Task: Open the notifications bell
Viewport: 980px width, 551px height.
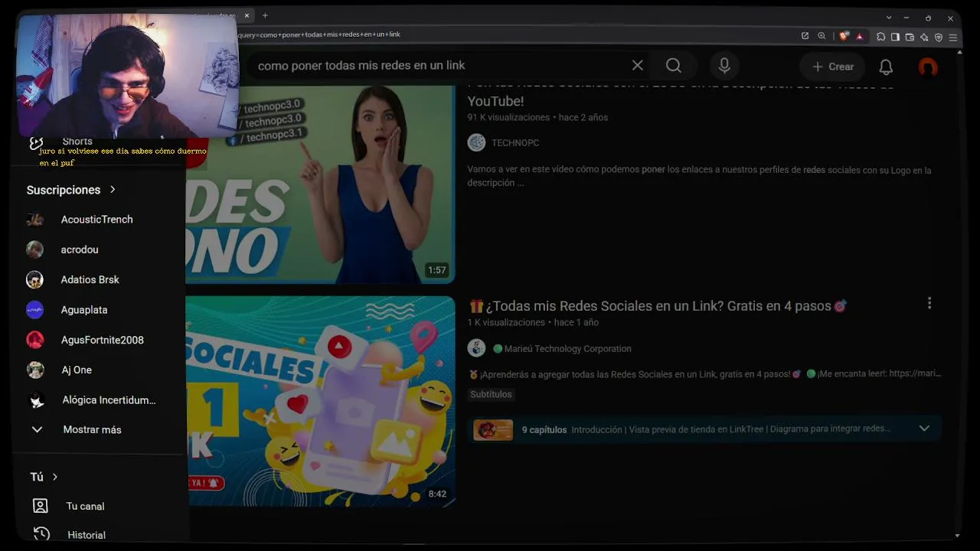Action: coord(886,67)
